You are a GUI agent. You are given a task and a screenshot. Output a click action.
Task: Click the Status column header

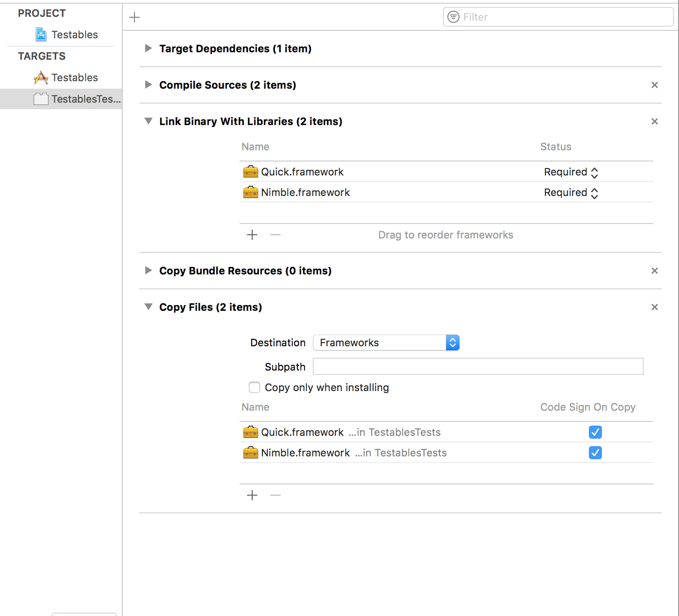tap(556, 147)
